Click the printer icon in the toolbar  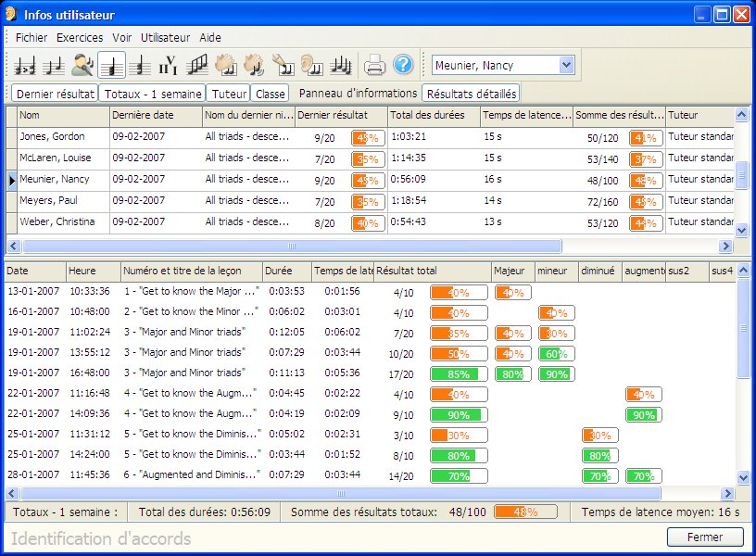tap(373, 65)
